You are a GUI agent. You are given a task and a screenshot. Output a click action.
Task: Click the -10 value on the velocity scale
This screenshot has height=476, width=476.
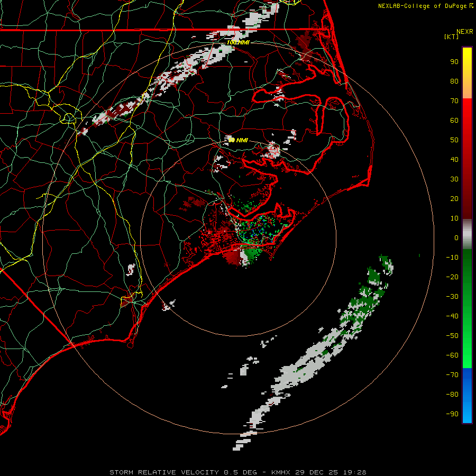point(452,258)
